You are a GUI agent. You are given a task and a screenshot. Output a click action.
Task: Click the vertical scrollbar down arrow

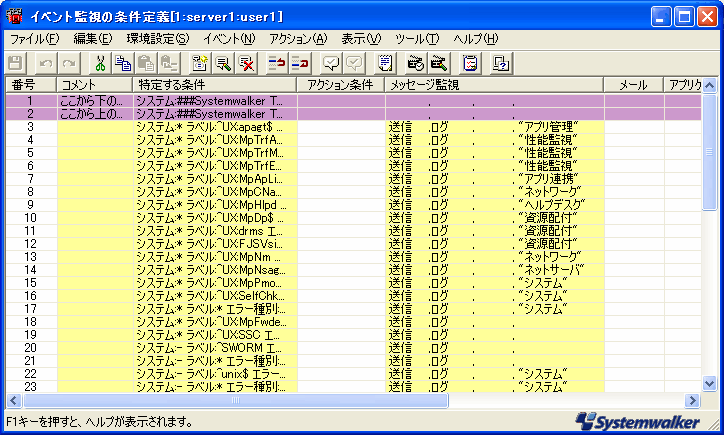[x=710, y=384]
